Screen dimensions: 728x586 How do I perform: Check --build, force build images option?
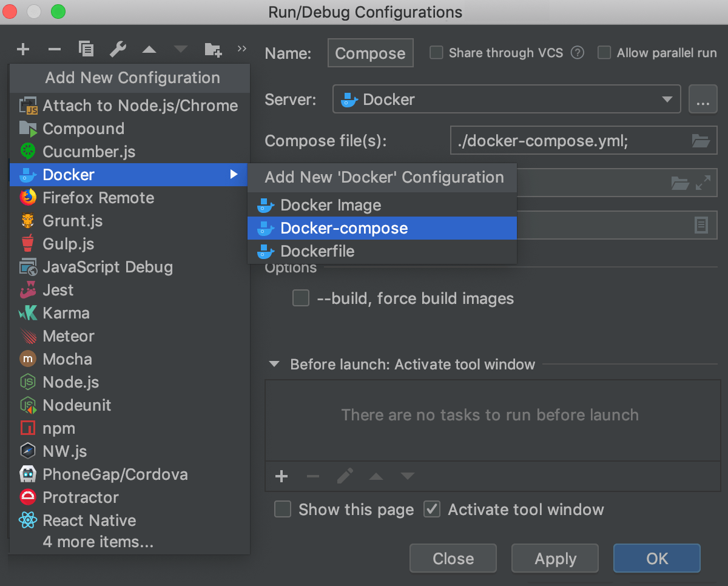301,298
